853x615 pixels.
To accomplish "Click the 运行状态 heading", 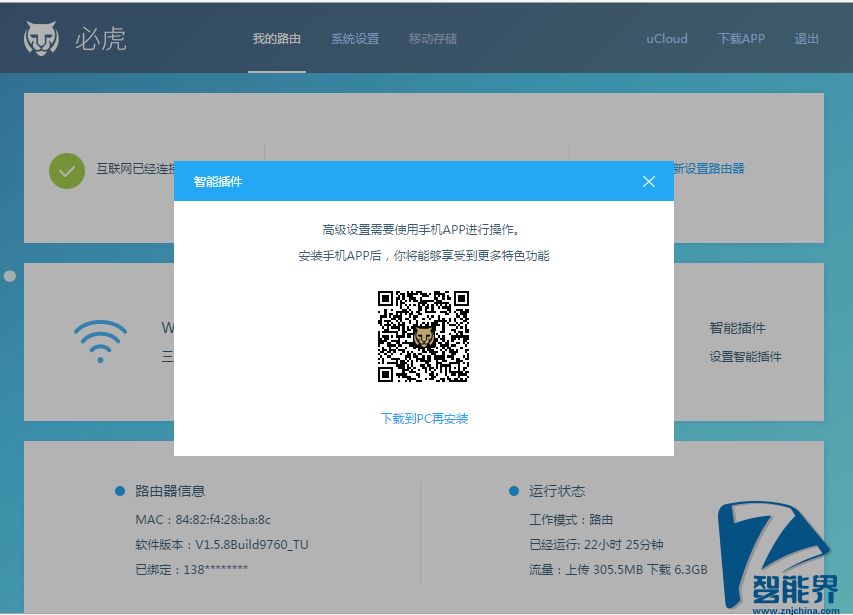I will tap(557, 491).
